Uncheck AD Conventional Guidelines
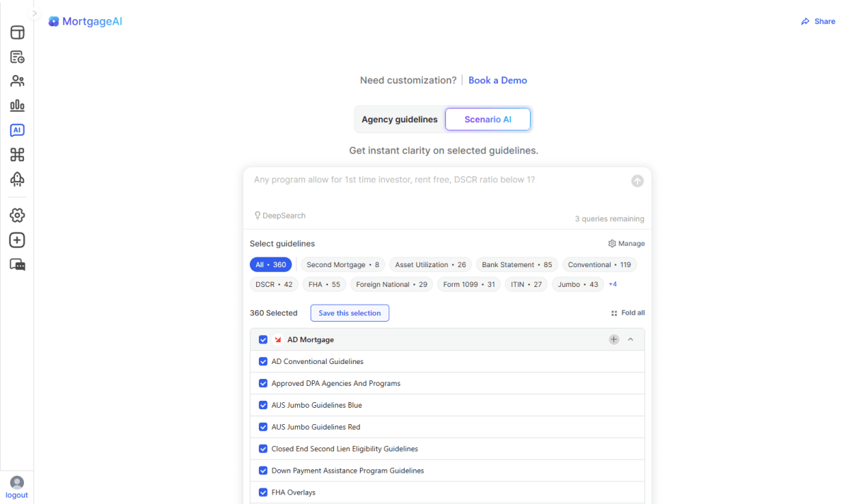This screenshot has width=849, height=504. tap(263, 361)
